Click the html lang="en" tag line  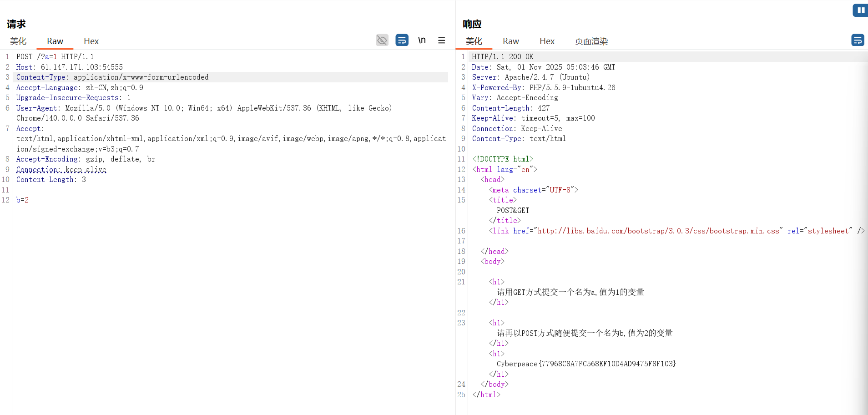pyautogui.click(x=505, y=170)
